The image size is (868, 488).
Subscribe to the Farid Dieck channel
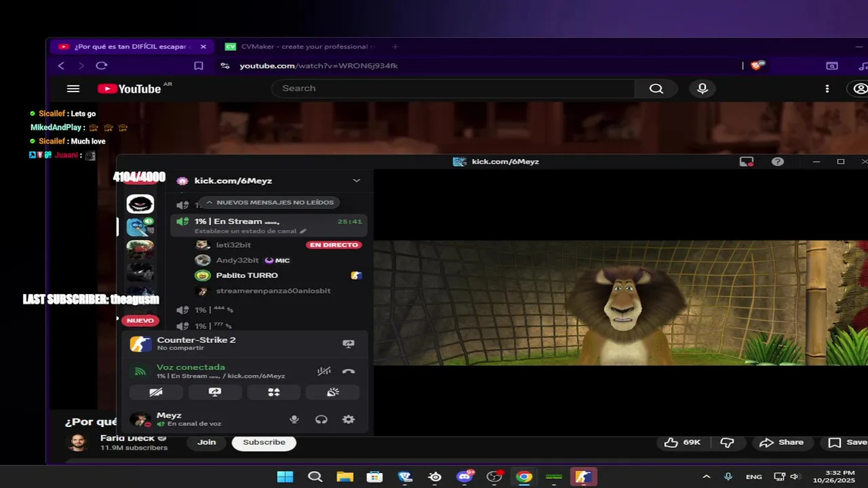tap(264, 443)
